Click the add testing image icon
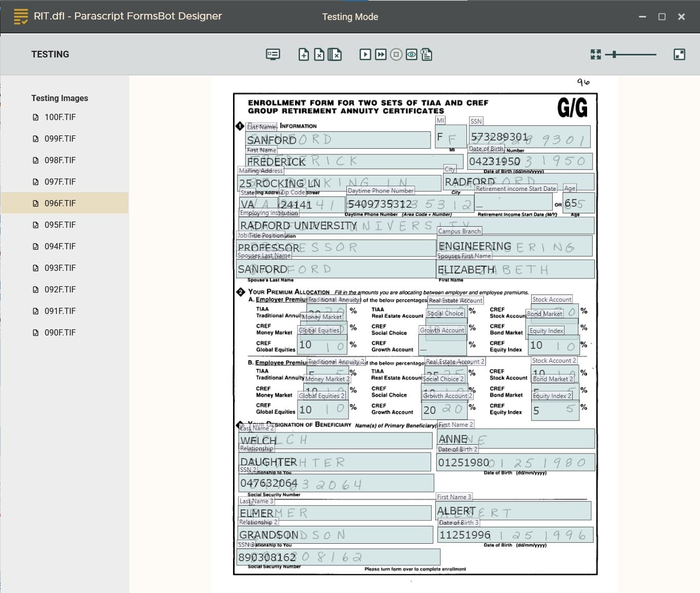 coord(304,54)
